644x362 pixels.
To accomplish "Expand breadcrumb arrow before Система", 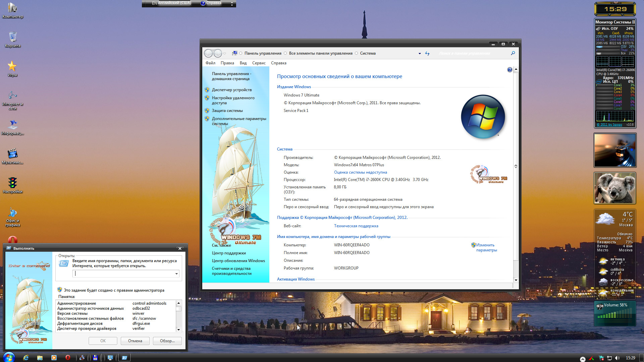I will click(357, 53).
